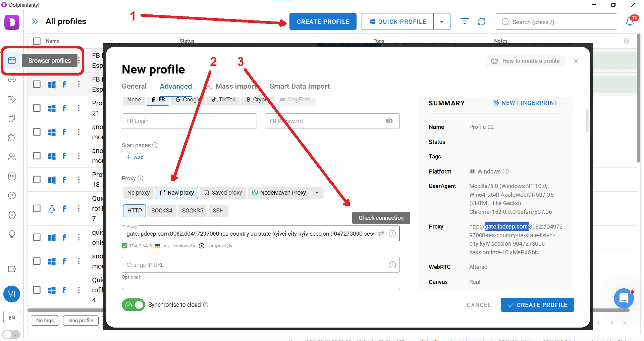644x341 pixels.
Task: Open the team users icon in sidebar
Action: 12,157
